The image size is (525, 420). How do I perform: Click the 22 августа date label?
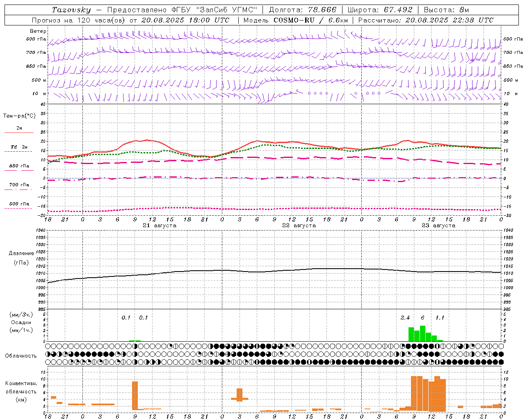pos(299,226)
